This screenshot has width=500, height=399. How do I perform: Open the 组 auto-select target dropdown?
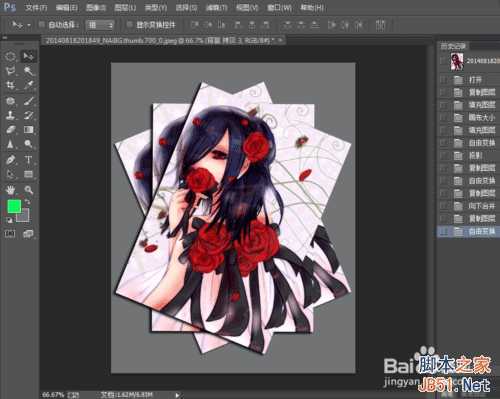[100, 25]
